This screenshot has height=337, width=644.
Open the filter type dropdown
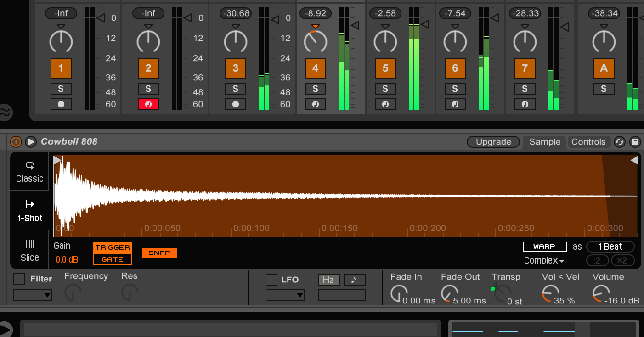[32, 295]
